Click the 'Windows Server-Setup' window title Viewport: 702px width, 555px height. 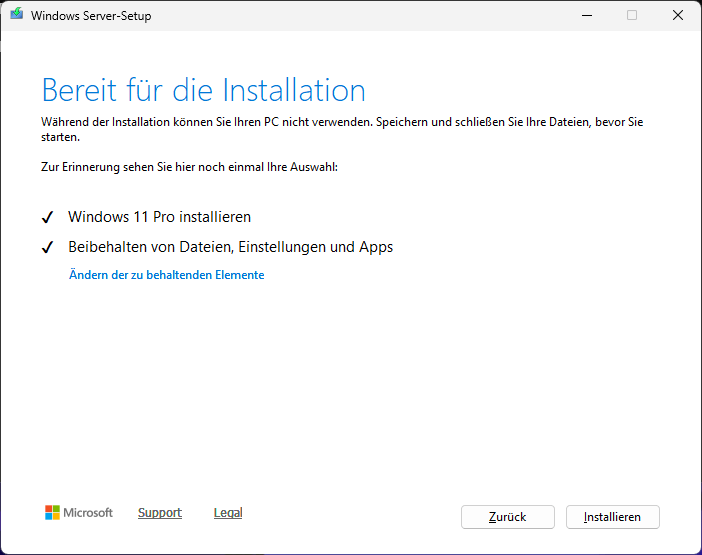click(x=91, y=16)
